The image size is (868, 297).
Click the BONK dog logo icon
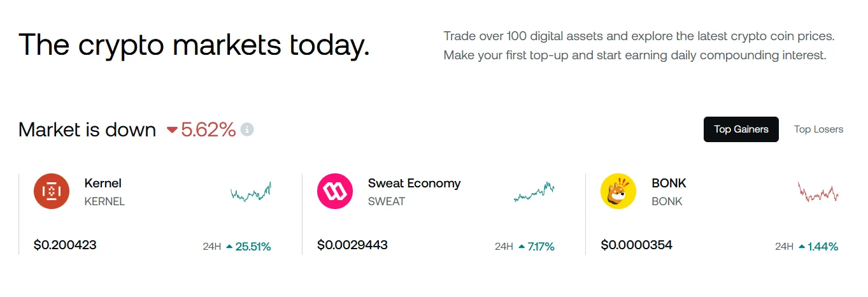618,191
